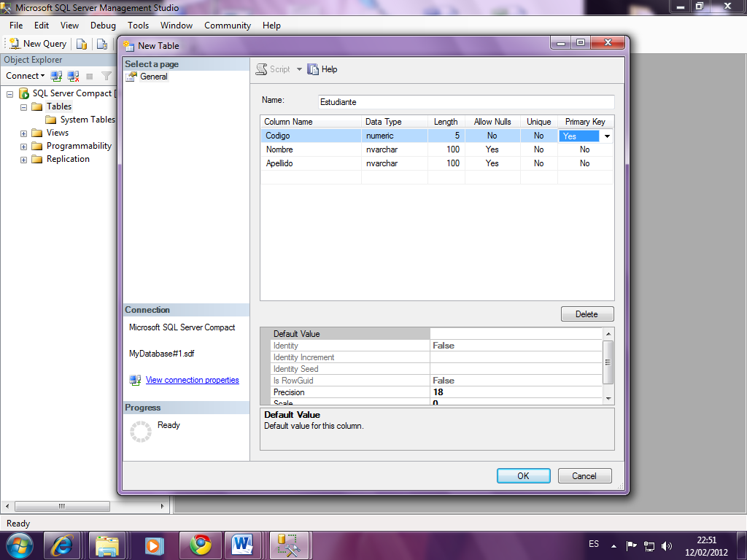The width and height of the screenshot is (747, 560).
Task: Collapse the Tables tree node
Action: click(x=23, y=107)
